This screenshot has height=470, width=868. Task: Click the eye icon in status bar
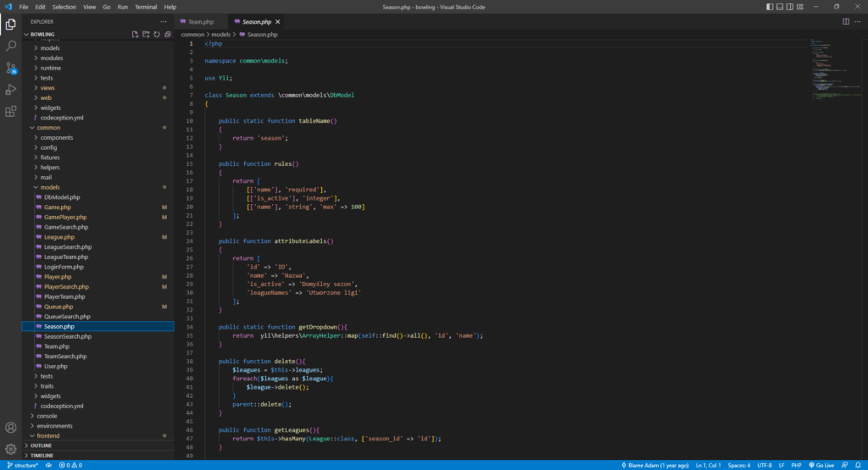tap(48, 465)
